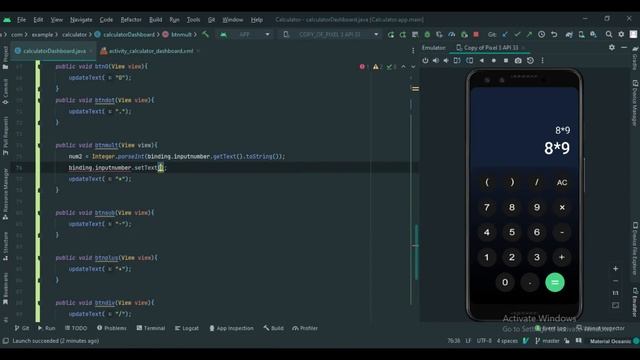Click Git Commit checkmark icon
640x360 pixels.
517,35
